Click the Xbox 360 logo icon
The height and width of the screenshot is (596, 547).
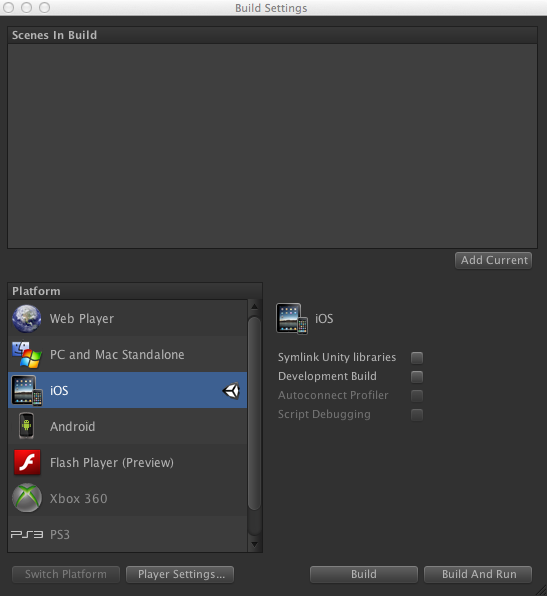click(x=27, y=498)
